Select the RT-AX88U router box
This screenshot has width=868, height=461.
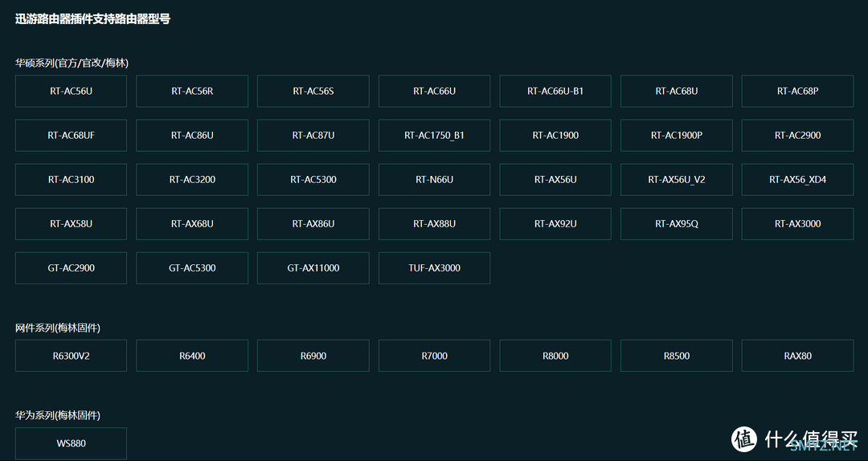435,224
